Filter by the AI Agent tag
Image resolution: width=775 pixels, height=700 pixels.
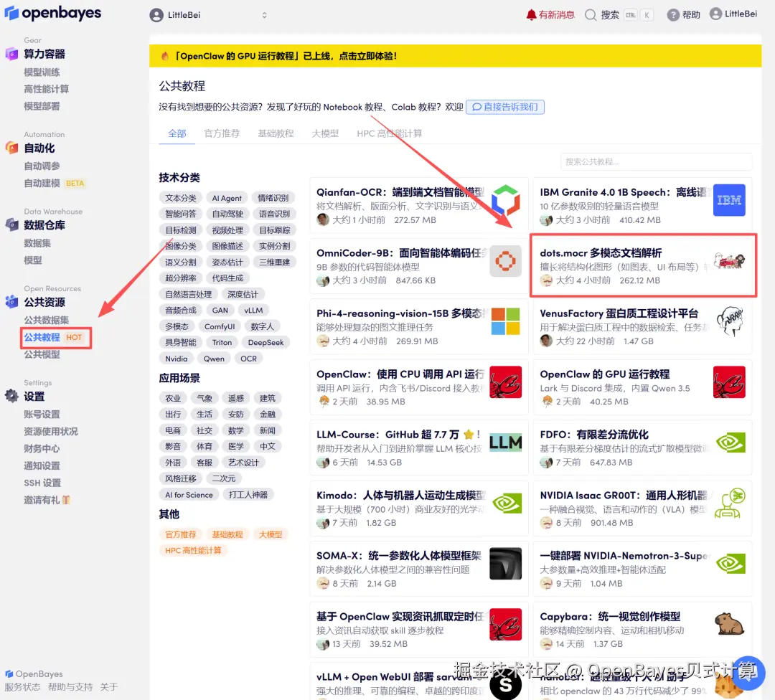click(x=227, y=198)
